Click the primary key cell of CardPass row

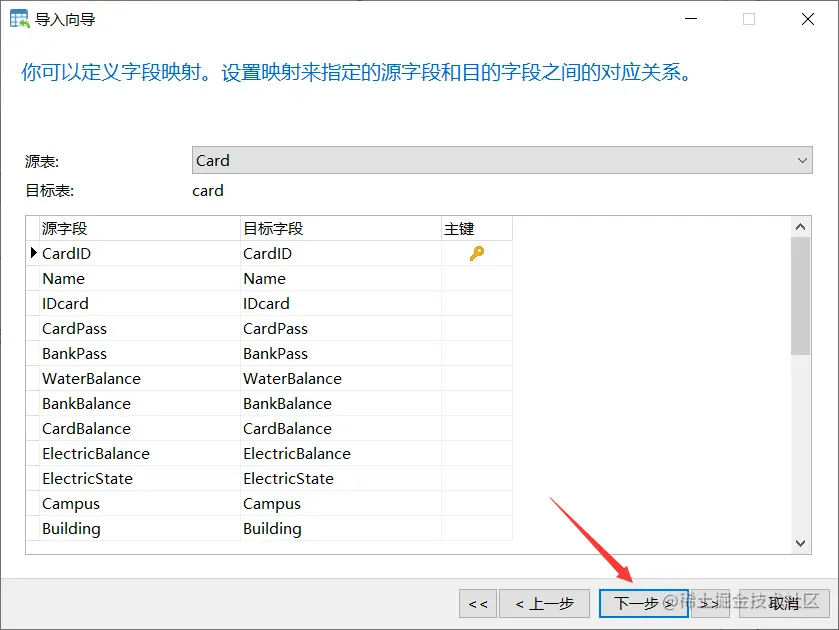[x=477, y=329]
